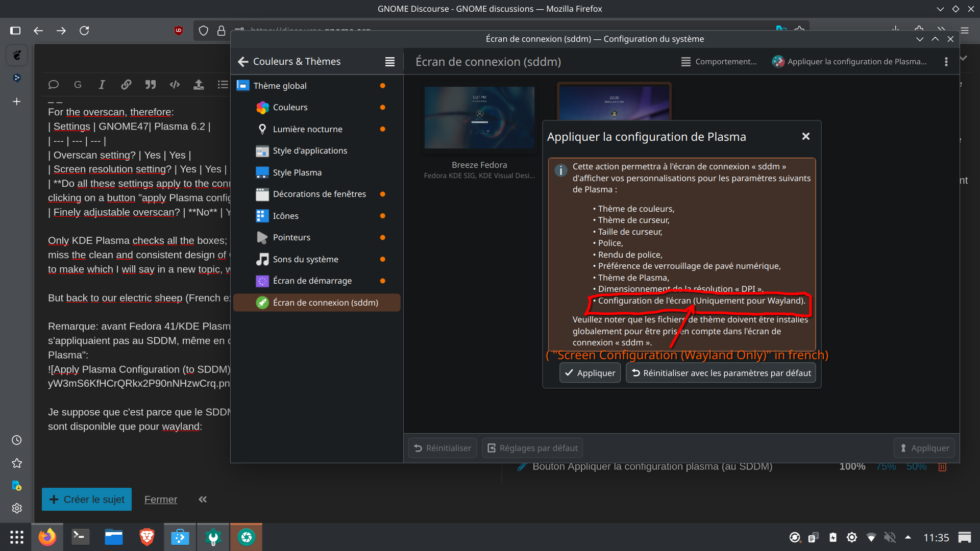Open Firefox sidebar settings gear
Viewport: 980px width, 551px height.
pos(17,508)
